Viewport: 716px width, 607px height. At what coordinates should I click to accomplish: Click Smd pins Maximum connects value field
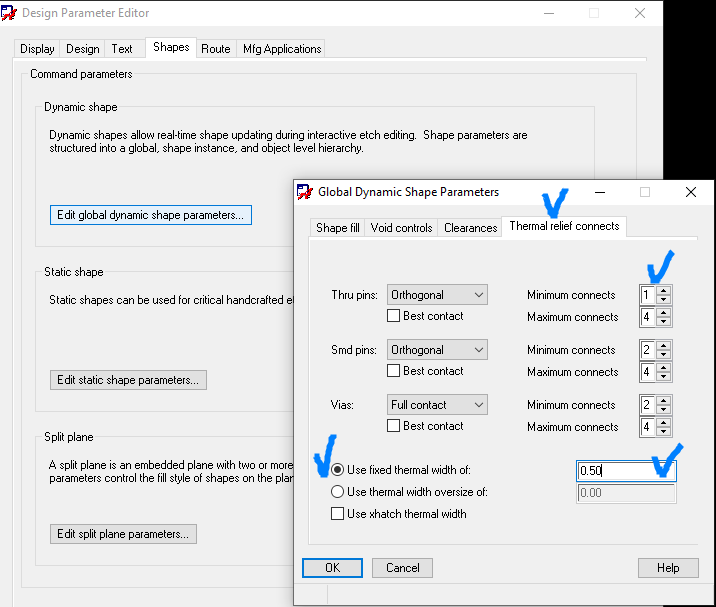point(648,372)
